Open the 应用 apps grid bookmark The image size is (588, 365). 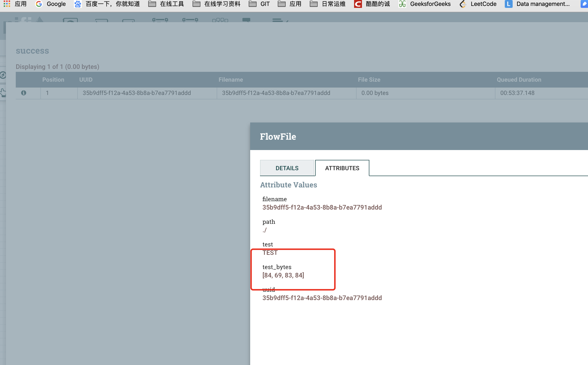(15, 4)
